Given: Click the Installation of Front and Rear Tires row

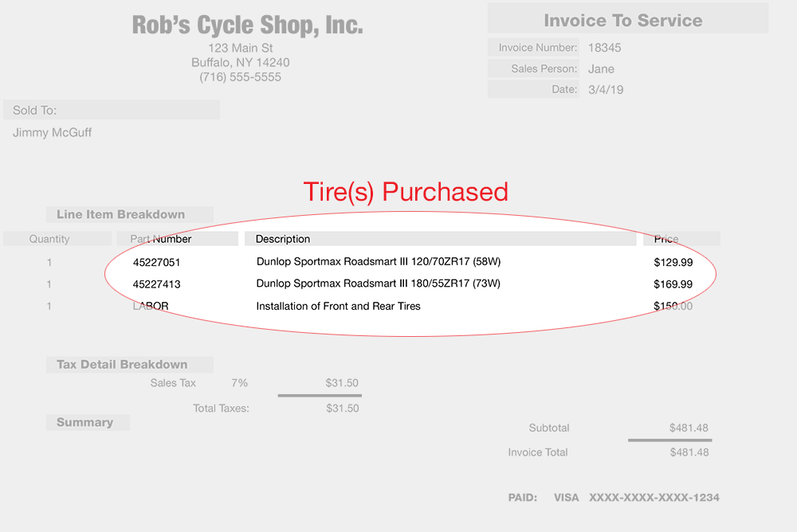Looking at the screenshot, I should (338, 306).
